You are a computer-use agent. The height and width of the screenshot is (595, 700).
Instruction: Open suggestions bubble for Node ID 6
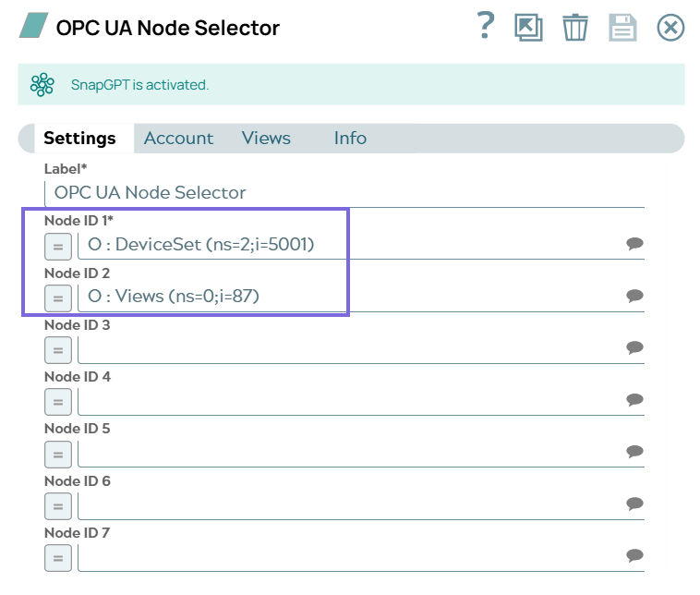click(634, 504)
